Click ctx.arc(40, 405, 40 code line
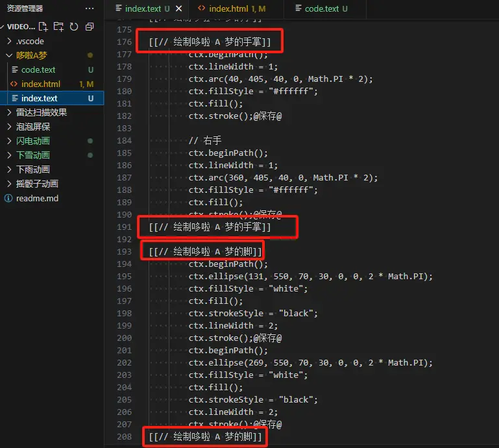The height and width of the screenshot is (448, 499). pos(280,79)
